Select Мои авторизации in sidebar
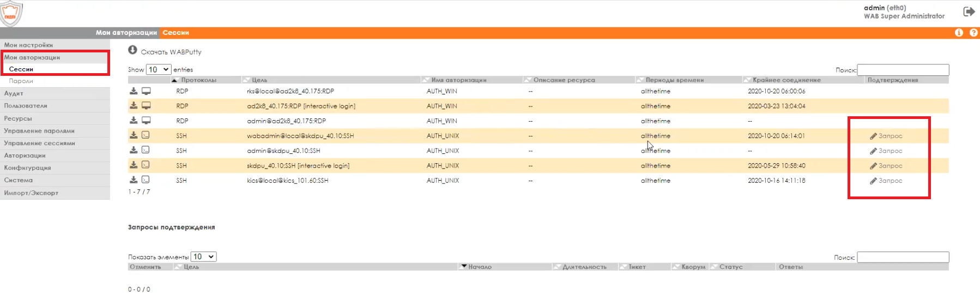980x298 pixels. (x=55, y=57)
